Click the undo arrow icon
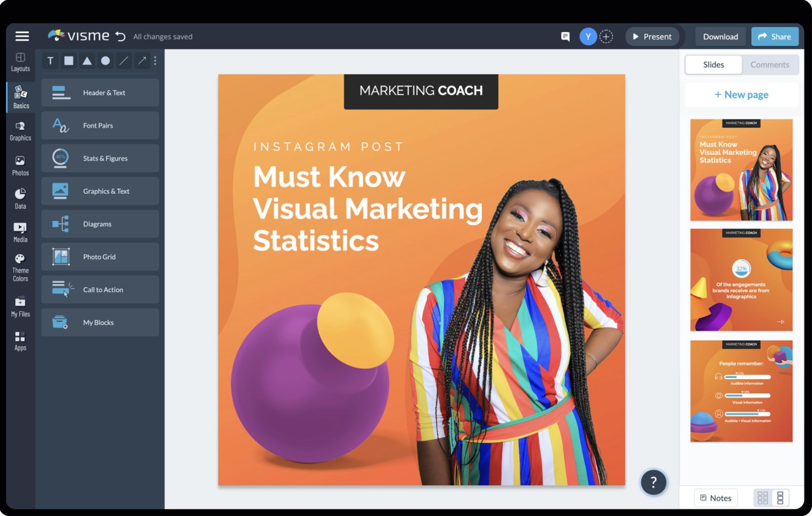The image size is (812, 516). pos(120,36)
